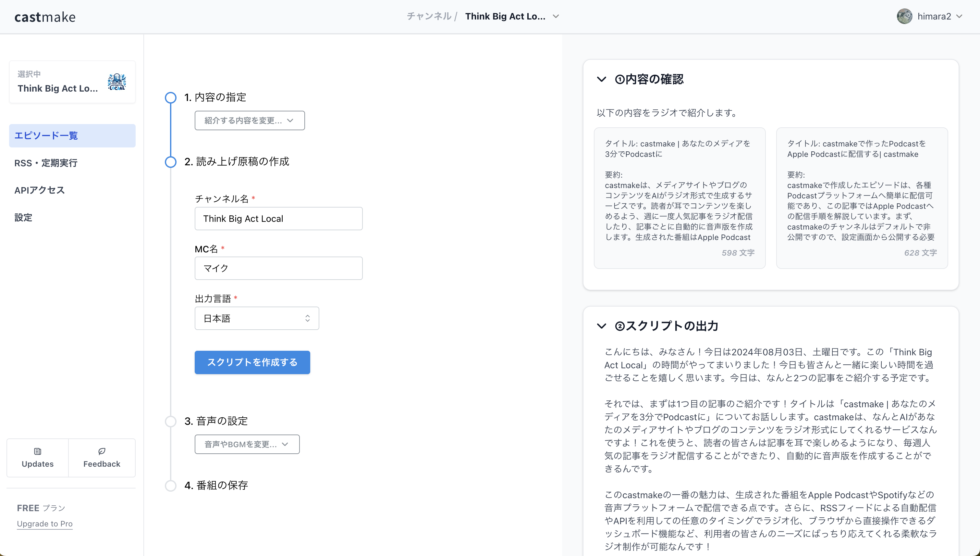Screen dimensions: 980x556
Task: Click the チャンネル breadcrumb link
Action: point(429,17)
